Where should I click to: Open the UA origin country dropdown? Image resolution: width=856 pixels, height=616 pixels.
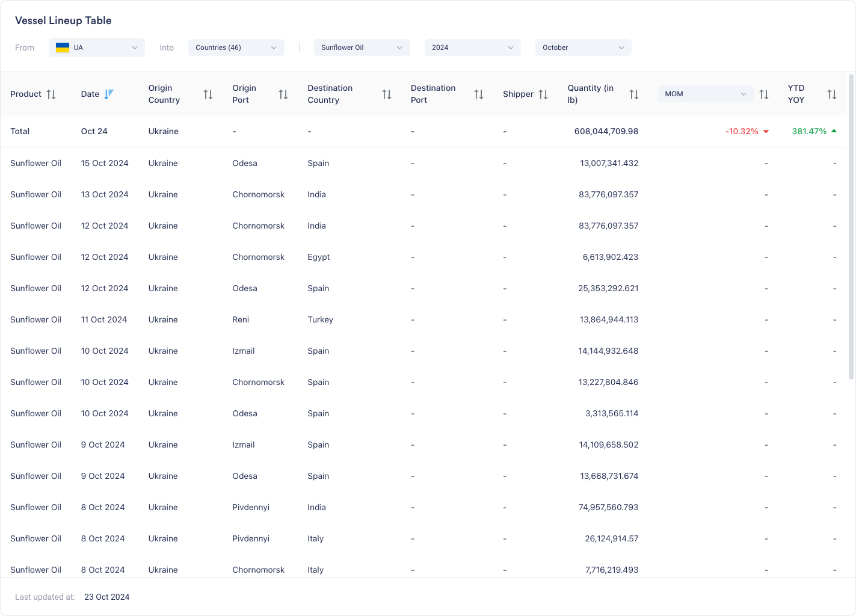tap(97, 48)
